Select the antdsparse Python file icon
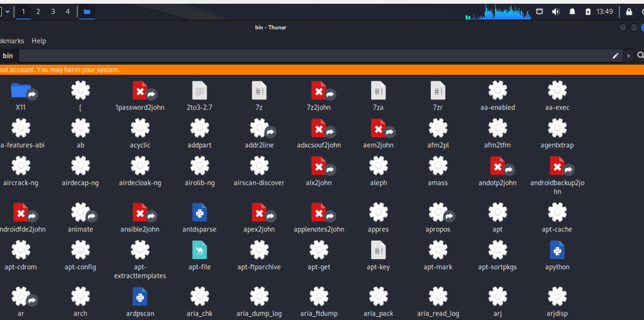This screenshot has height=320, width=644. [x=199, y=212]
